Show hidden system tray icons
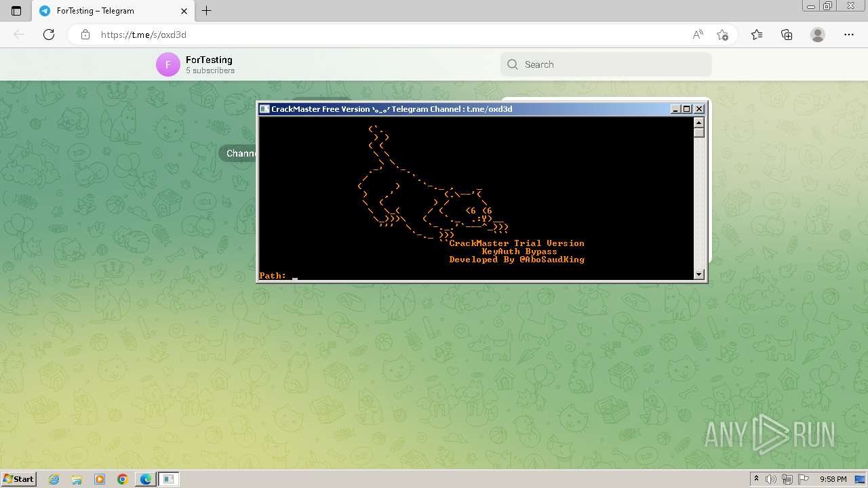868x488 pixels. (x=756, y=479)
